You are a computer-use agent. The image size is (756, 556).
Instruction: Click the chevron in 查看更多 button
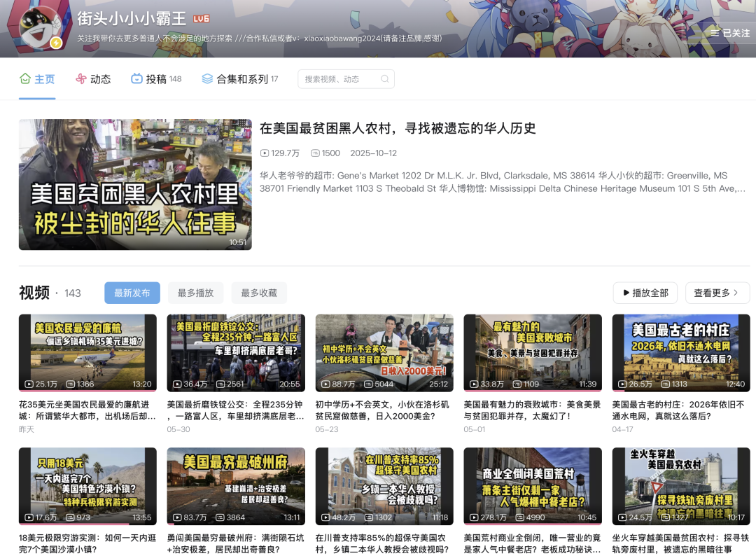tap(736, 293)
